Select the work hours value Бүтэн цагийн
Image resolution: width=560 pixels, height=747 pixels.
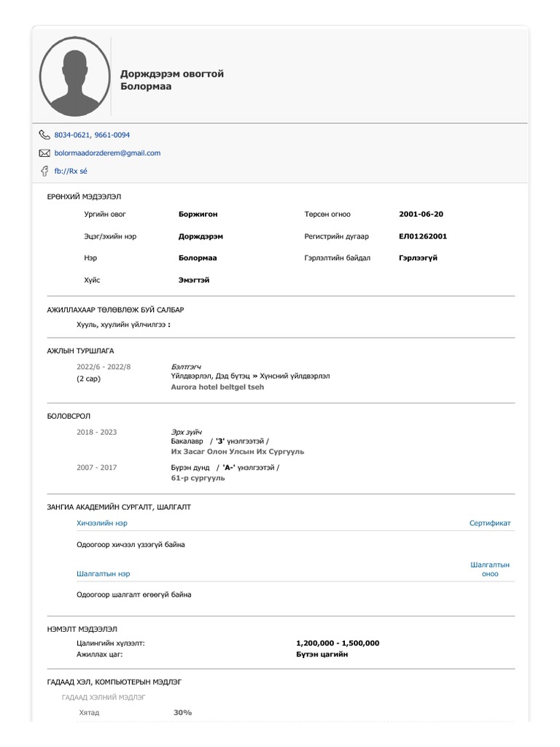[322, 654]
